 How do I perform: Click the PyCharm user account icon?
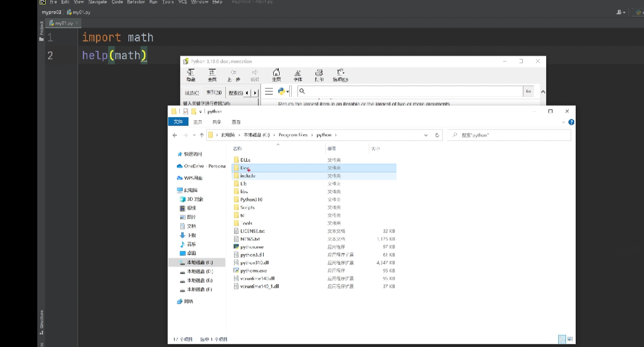coord(621,12)
